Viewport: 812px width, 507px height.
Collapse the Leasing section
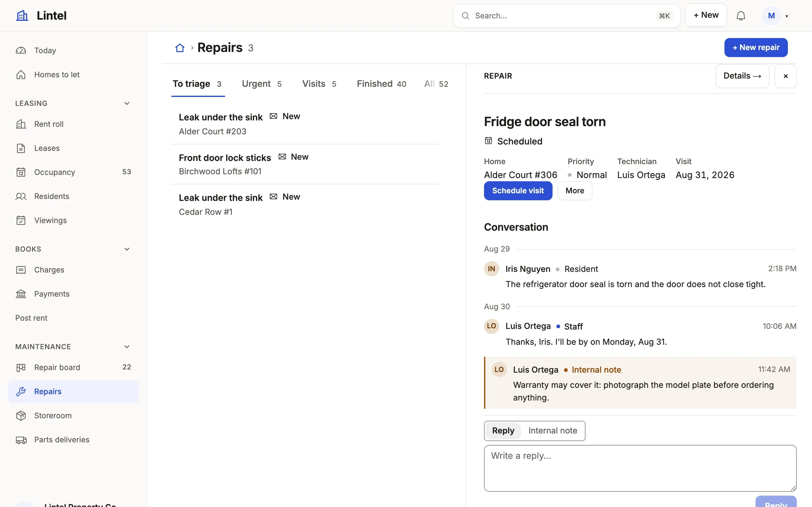pyautogui.click(x=127, y=103)
